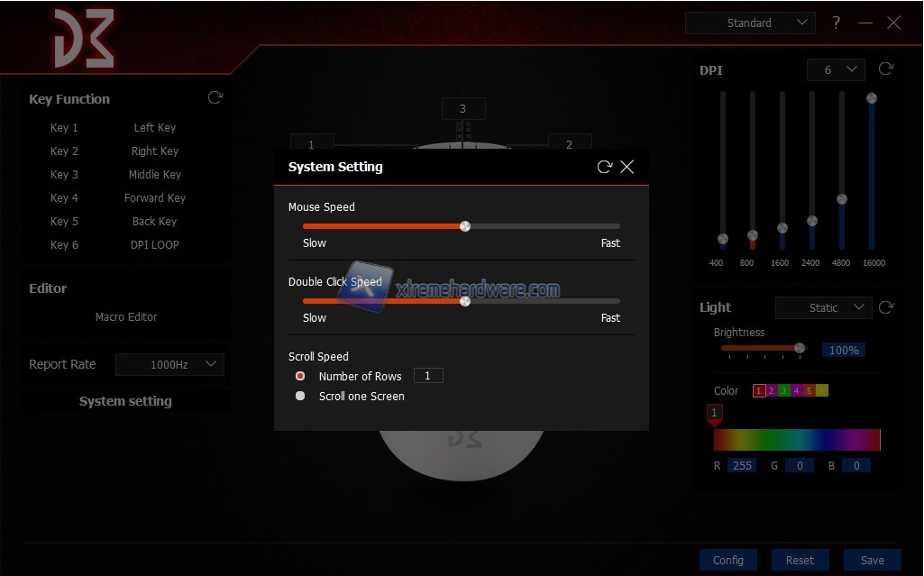Select the Number of Rows radio option

tap(300, 376)
